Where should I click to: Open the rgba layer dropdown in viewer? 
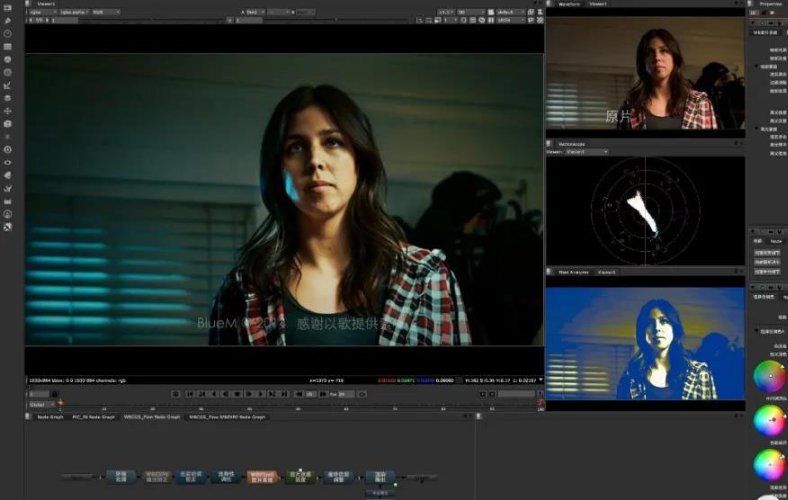[x=42, y=12]
